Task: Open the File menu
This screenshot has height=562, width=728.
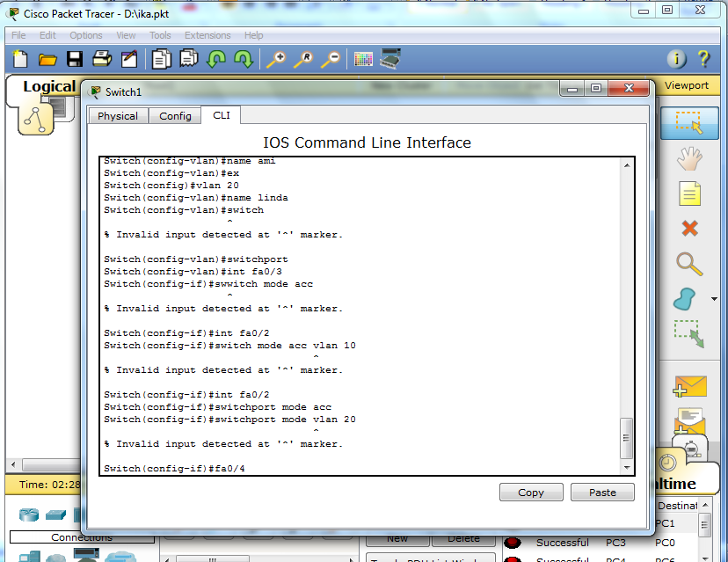Action: [x=18, y=35]
